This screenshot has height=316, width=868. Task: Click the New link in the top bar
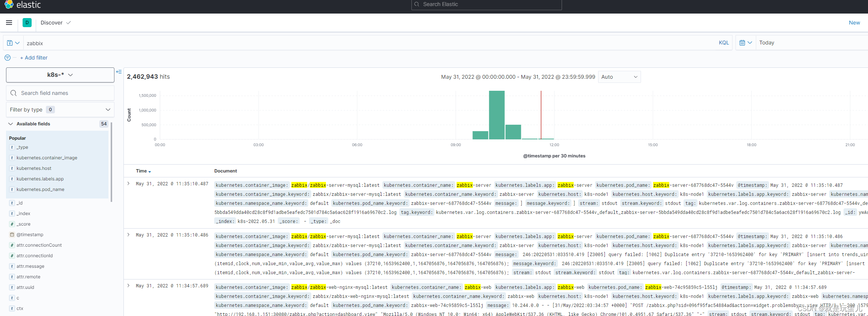[854, 23]
